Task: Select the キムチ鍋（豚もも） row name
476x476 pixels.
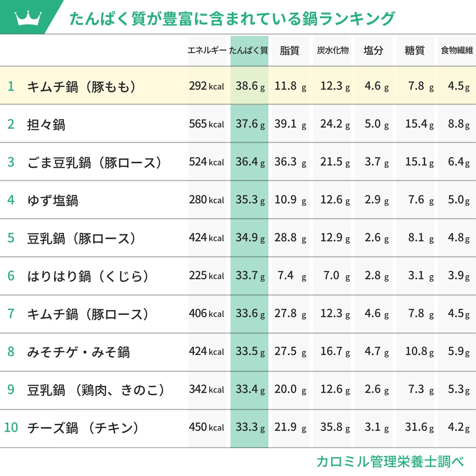Action: point(82,86)
